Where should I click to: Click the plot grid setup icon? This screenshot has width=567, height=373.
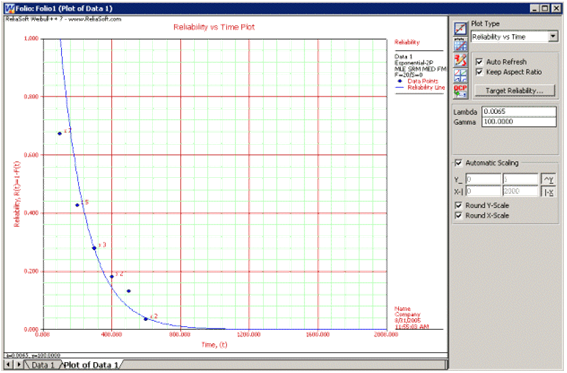[x=460, y=44]
